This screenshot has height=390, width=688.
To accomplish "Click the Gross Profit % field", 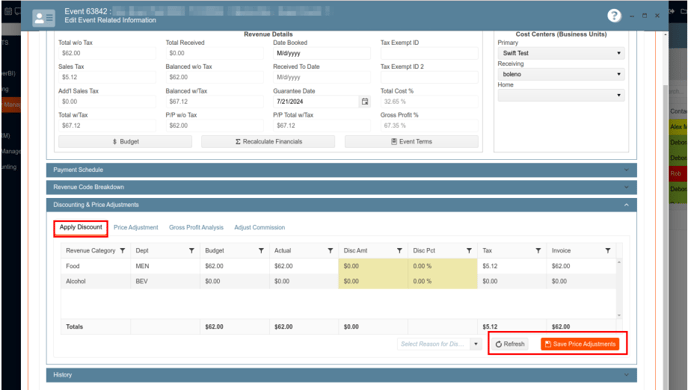I will pyautogui.click(x=429, y=125).
